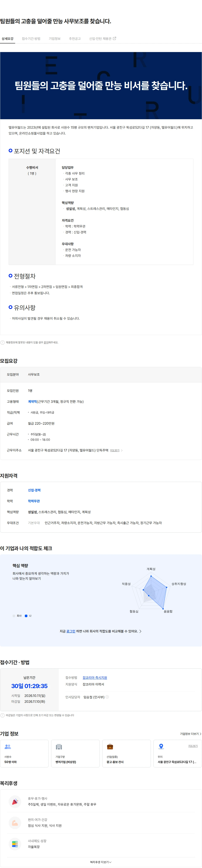Click the 잡코리아 이력서 text
Image resolution: width=202 pixels, height=868 pixels.
(93, 684)
